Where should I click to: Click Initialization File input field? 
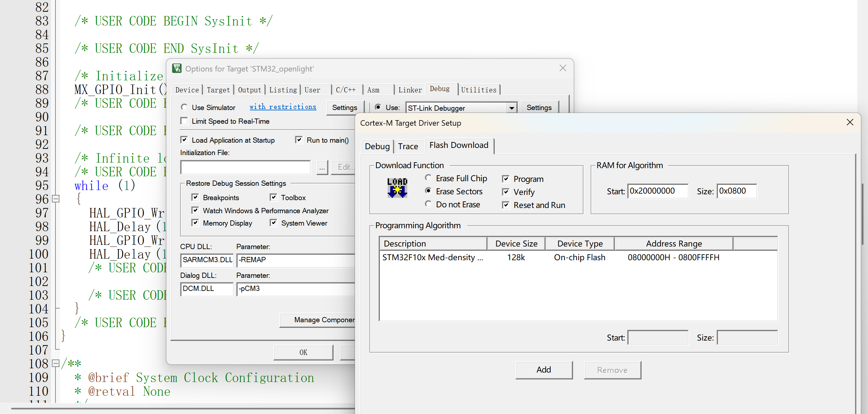[x=245, y=167]
